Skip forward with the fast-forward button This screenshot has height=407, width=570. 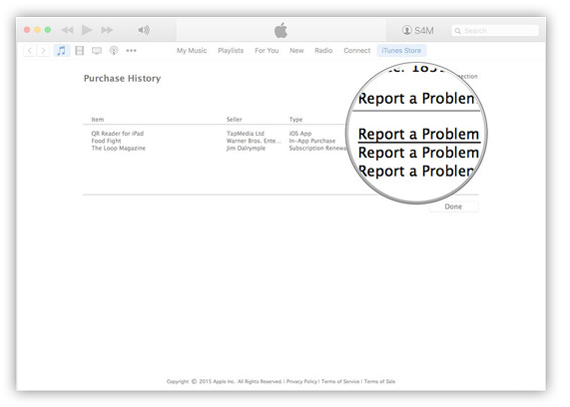tap(107, 30)
